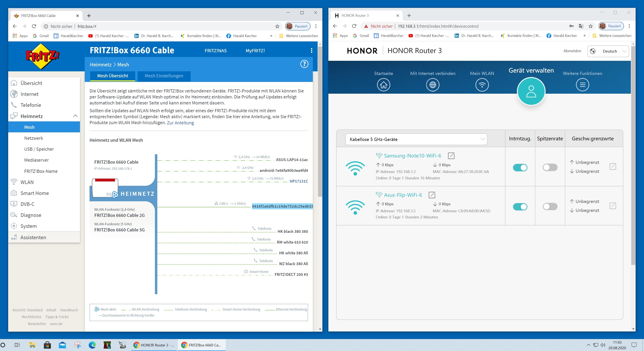Select Netzwerk in the Heimnetz submenu

point(33,138)
